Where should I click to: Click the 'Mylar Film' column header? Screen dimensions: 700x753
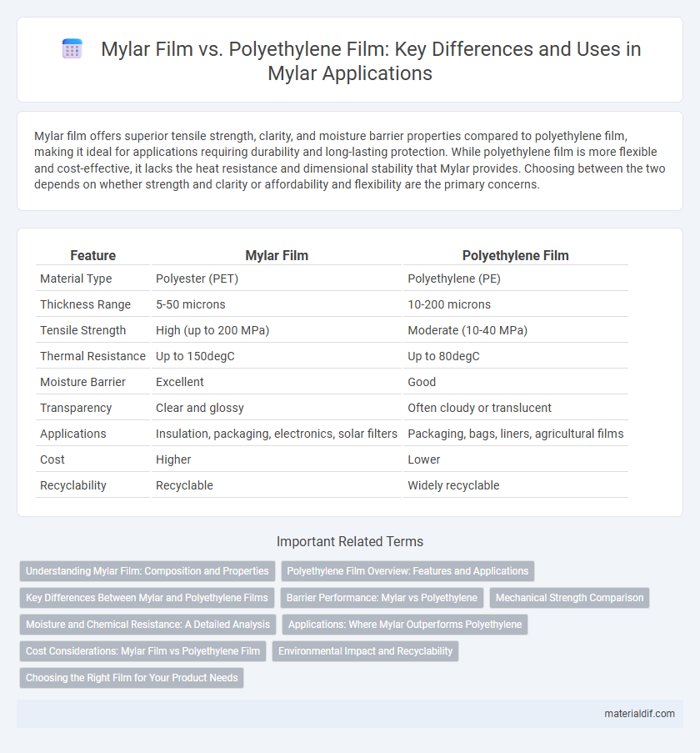point(277,255)
